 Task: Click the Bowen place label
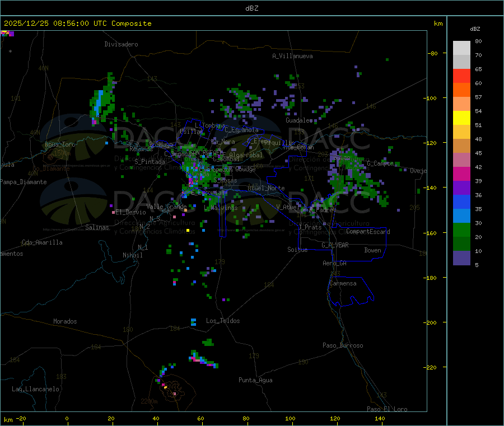[373, 250]
